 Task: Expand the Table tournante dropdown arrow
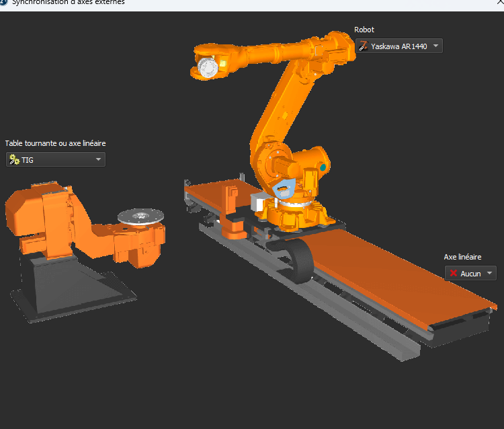pyautogui.click(x=98, y=160)
